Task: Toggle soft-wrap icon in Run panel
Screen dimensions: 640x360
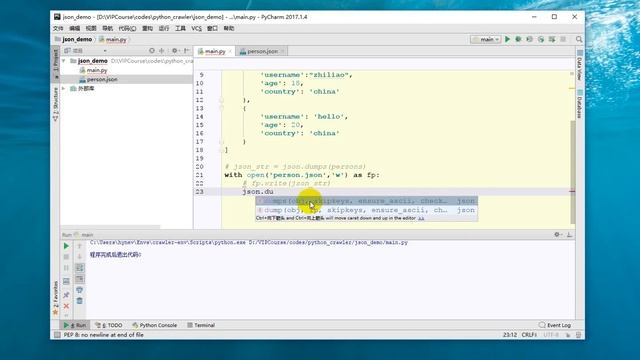Action: 80,268
